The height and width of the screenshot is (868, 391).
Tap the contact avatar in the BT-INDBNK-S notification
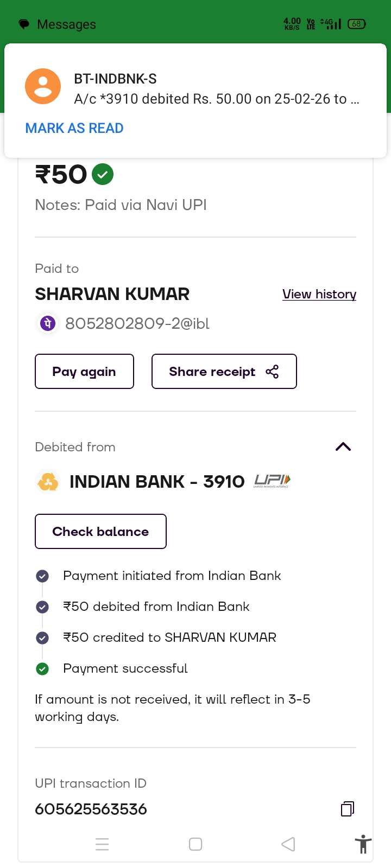point(43,86)
